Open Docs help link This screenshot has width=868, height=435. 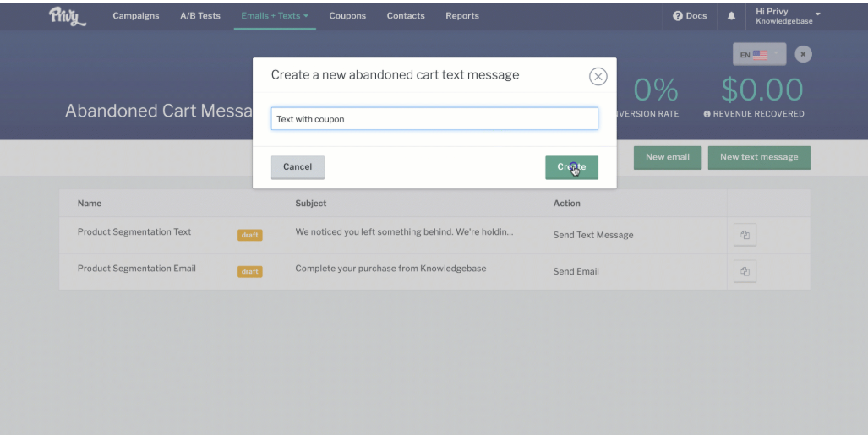pos(690,16)
